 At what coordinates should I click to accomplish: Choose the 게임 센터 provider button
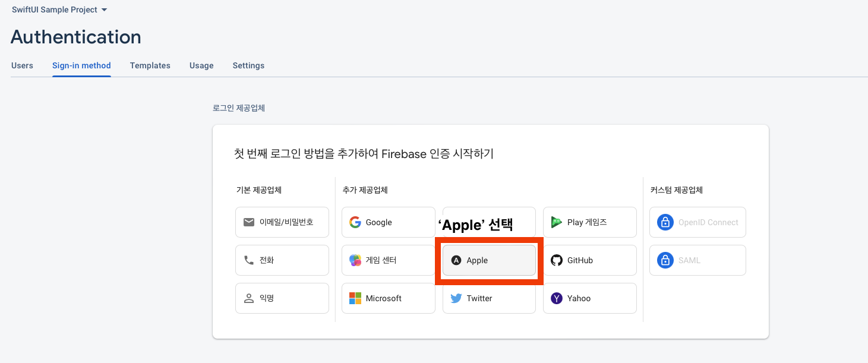click(x=389, y=260)
